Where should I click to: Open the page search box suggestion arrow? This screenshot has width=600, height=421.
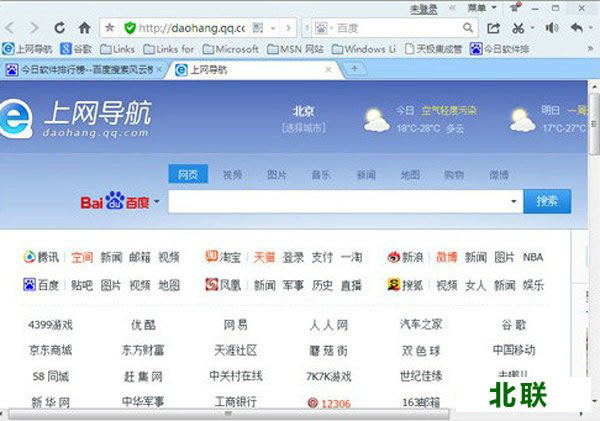[514, 201]
